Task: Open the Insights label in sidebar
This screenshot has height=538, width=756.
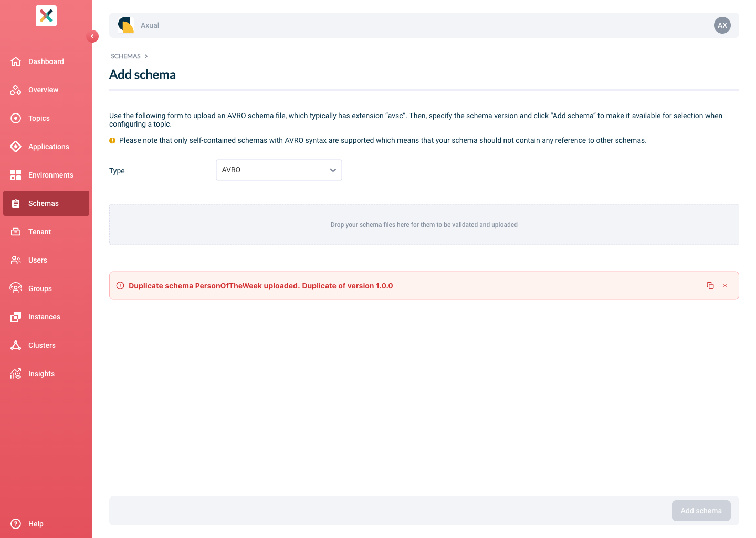Action: point(41,374)
